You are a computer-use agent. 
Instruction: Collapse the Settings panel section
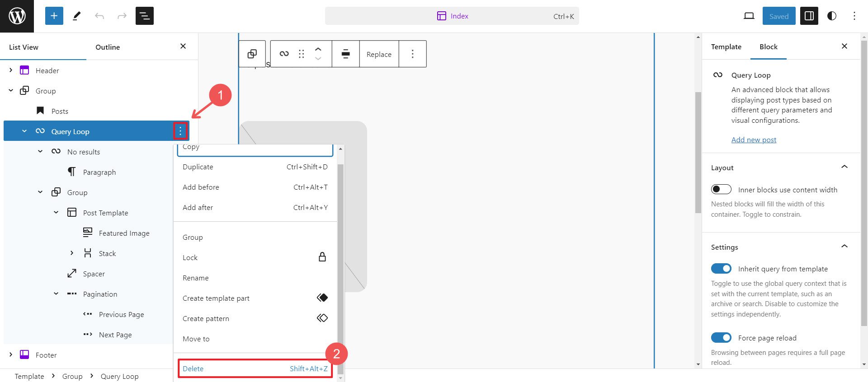click(x=844, y=246)
